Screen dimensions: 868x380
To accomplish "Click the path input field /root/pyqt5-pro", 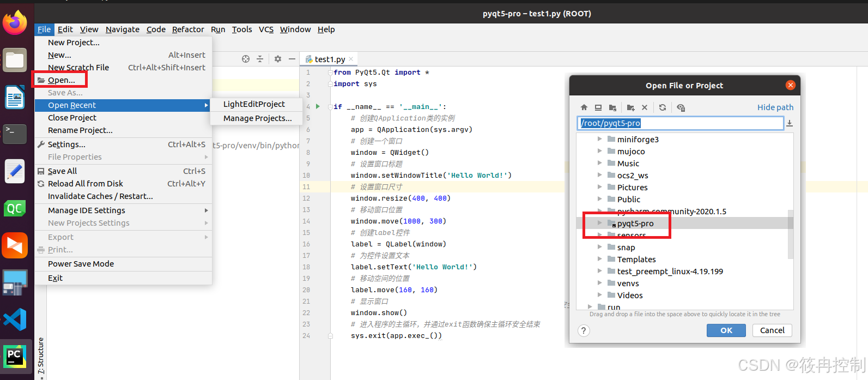I will click(x=680, y=123).
